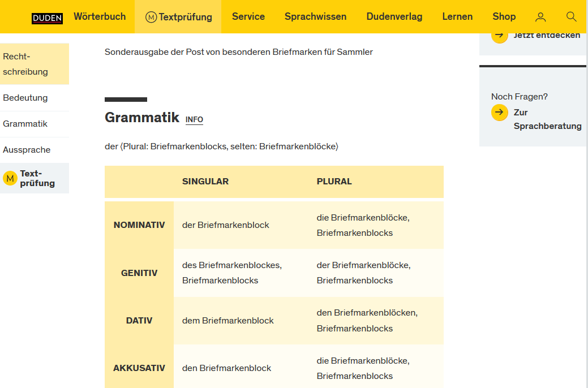Click the M icon in the top Textprüfung tab
Viewport: 588px width, 388px height.
(x=151, y=17)
